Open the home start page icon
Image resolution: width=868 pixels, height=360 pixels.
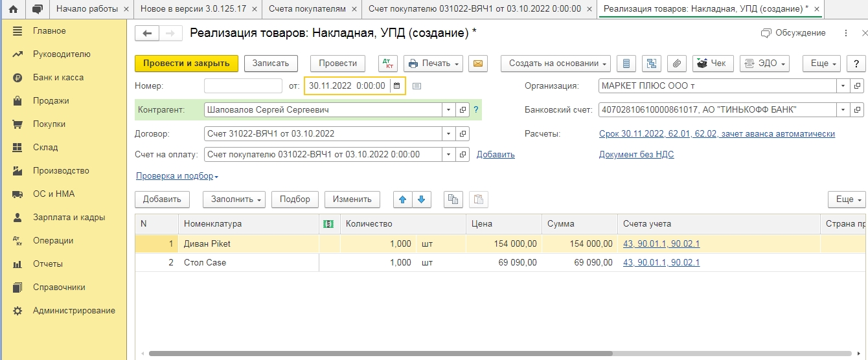[x=13, y=9]
